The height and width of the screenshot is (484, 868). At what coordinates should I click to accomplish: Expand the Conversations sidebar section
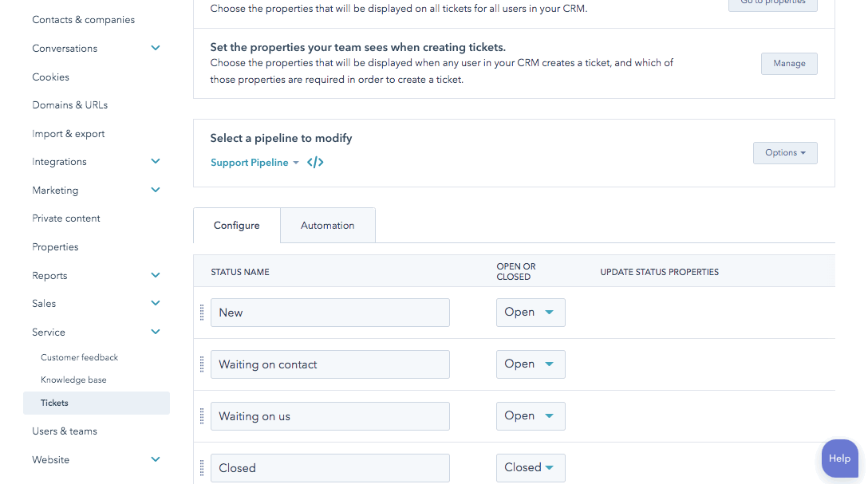click(x=156, y=49)
